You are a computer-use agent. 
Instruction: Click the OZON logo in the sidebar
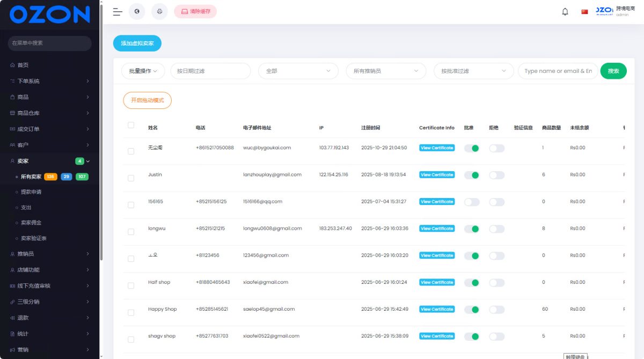(49, 14)
